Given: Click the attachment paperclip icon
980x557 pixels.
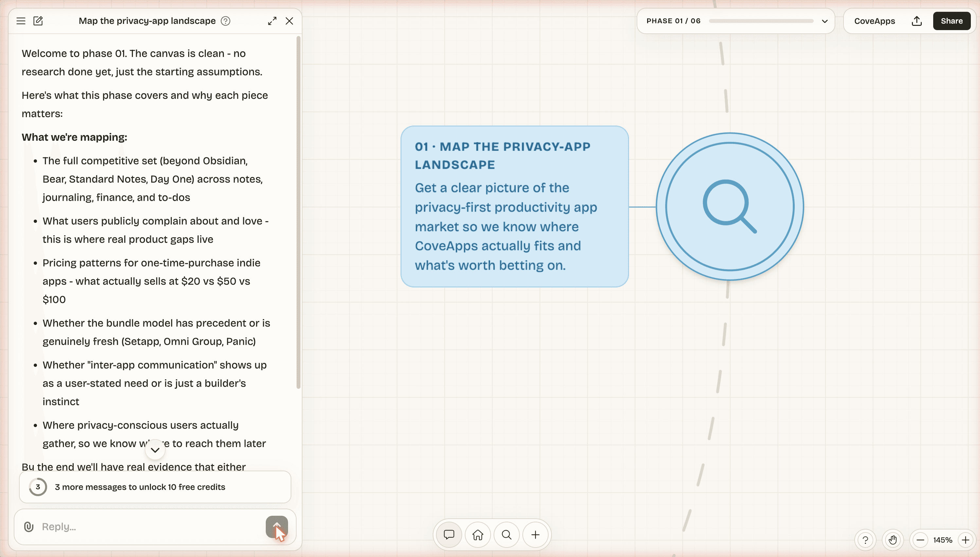Looking at the screenshot, I should pyautogui.click(x=29, y=527).
